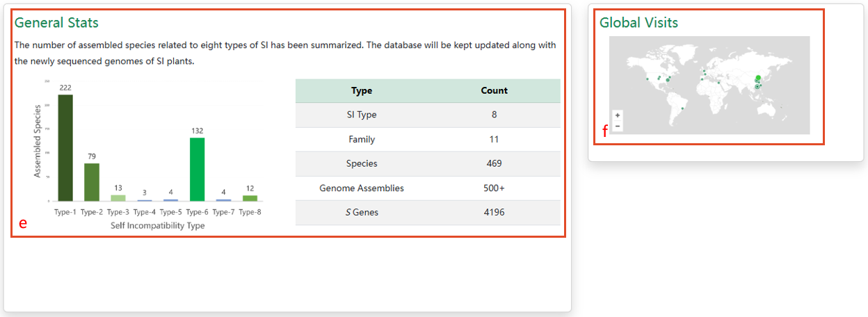
Task: Click the Count column header
Action: point(494,90)
